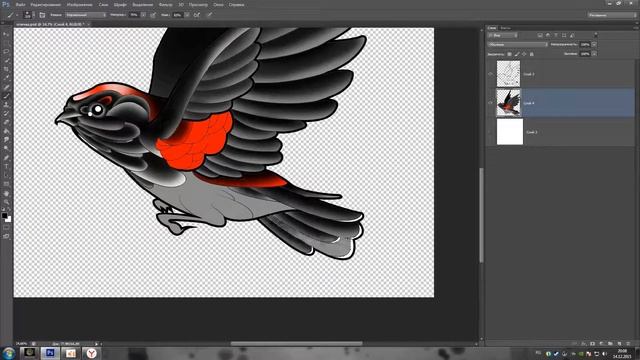Select the Healing Brush tool
Screen dimensions: 640x360
coord(6,87)
